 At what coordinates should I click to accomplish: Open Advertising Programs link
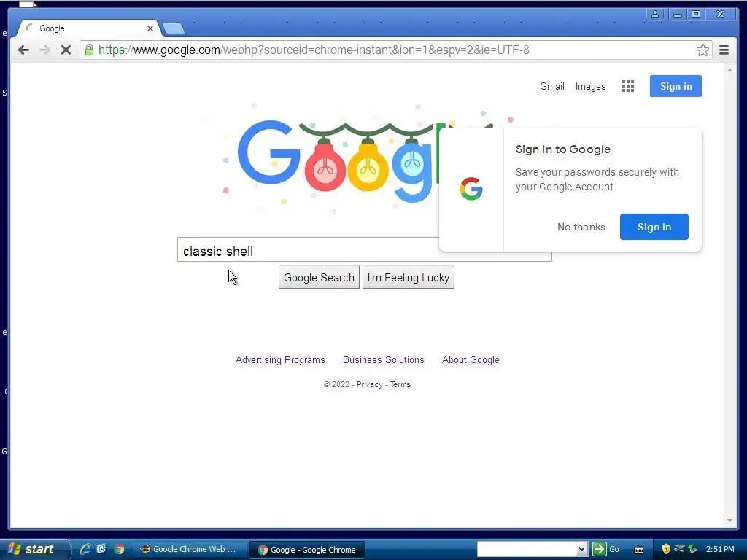pyautogui.click(x=280, y=360)
